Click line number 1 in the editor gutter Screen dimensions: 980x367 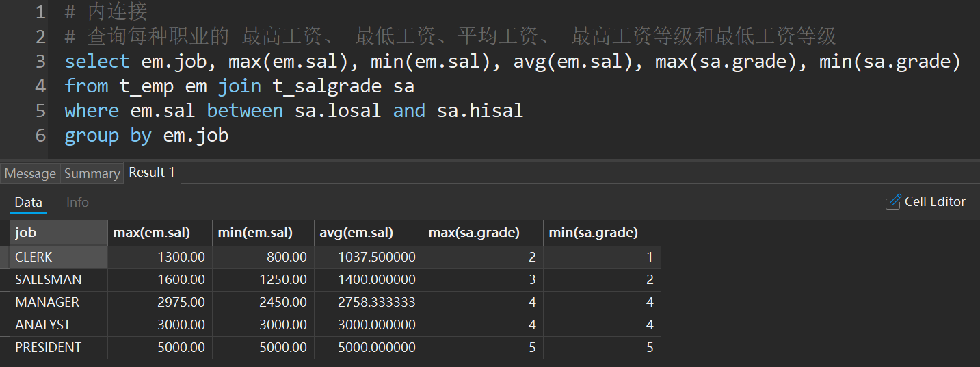pos(40,12)
